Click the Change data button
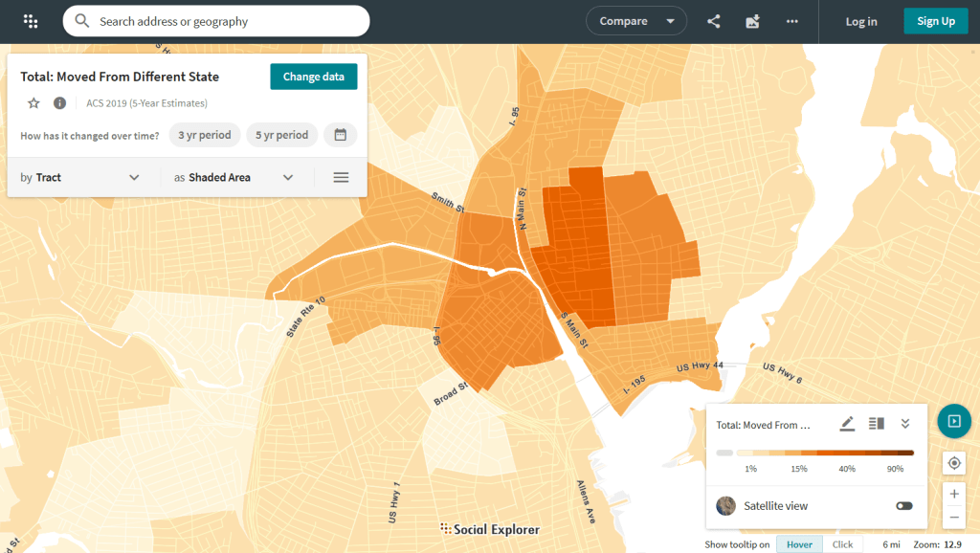The image size is (980, 553). (313, 77)
